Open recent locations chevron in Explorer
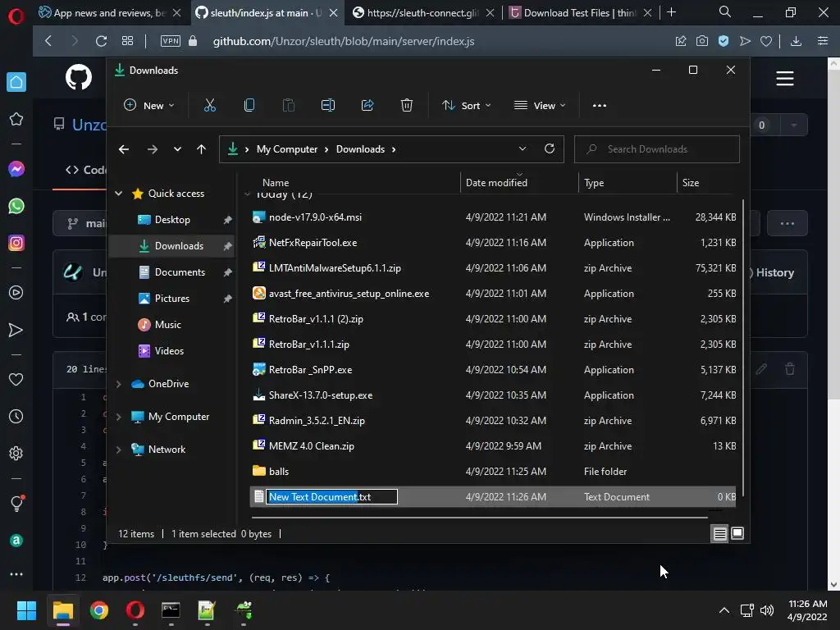This screenshot has width=840, height=630. tap(177, 149)
